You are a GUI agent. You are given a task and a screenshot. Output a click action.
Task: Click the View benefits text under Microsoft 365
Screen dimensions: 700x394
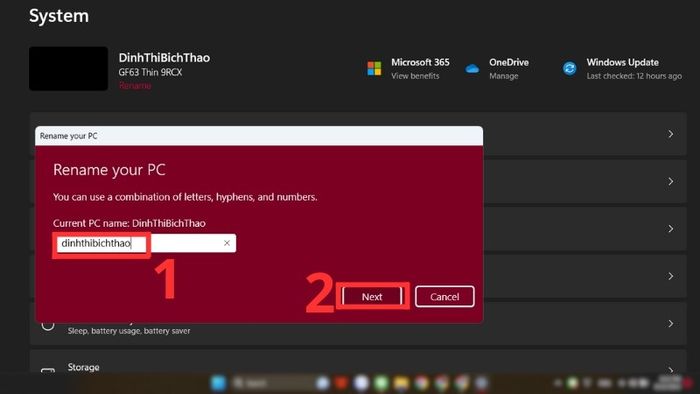coord(415,76)
